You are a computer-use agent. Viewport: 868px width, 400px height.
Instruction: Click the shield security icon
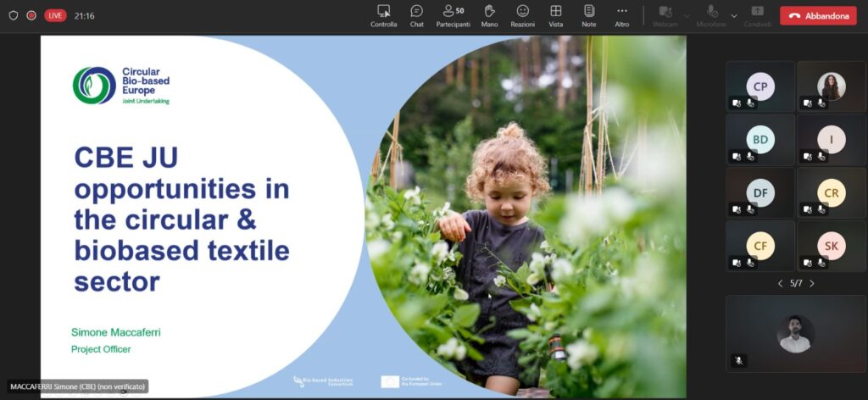tap(13, 15)
